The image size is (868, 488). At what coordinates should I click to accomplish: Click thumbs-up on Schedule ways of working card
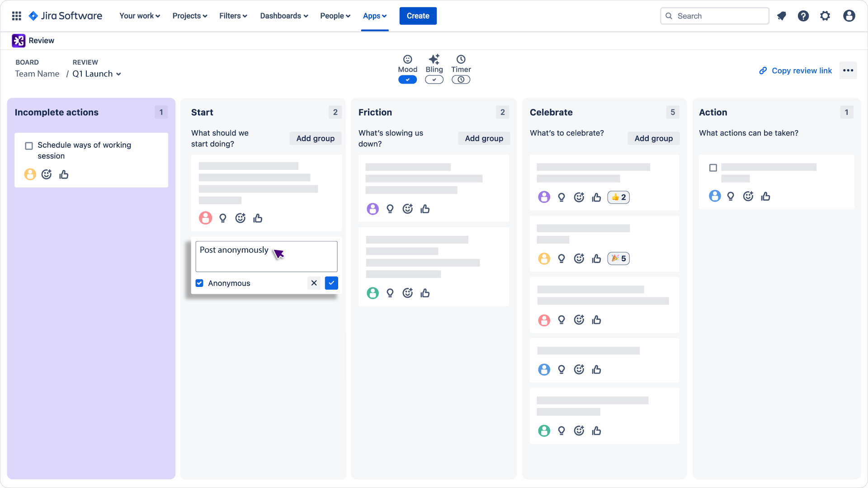[64, 174]
